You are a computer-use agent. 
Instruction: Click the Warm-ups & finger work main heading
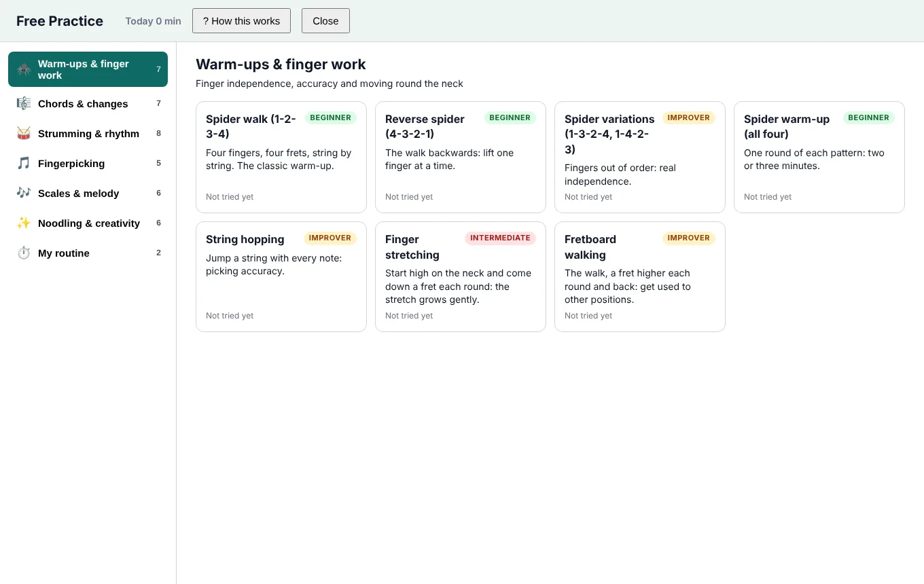[x=281, y=65]
